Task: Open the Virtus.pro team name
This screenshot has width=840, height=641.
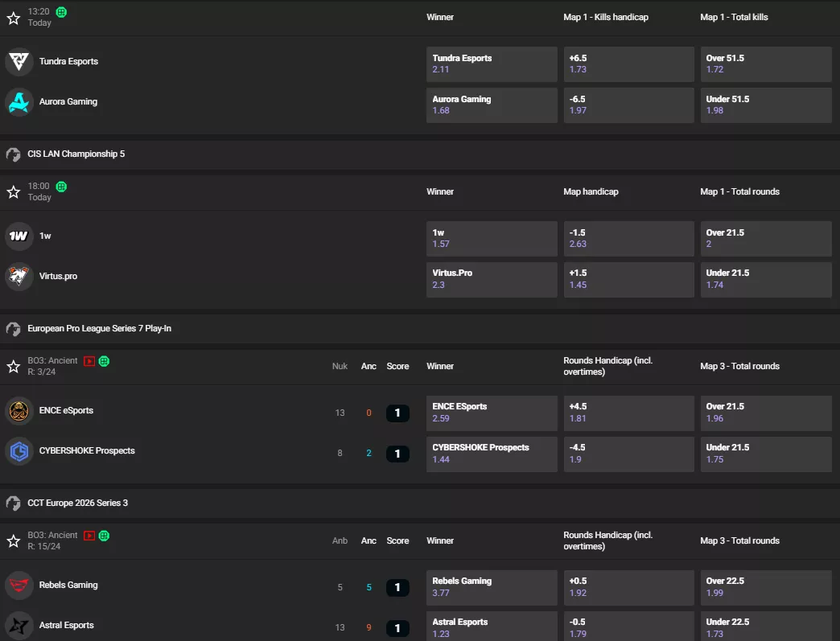Action: [x=58, y=277]
